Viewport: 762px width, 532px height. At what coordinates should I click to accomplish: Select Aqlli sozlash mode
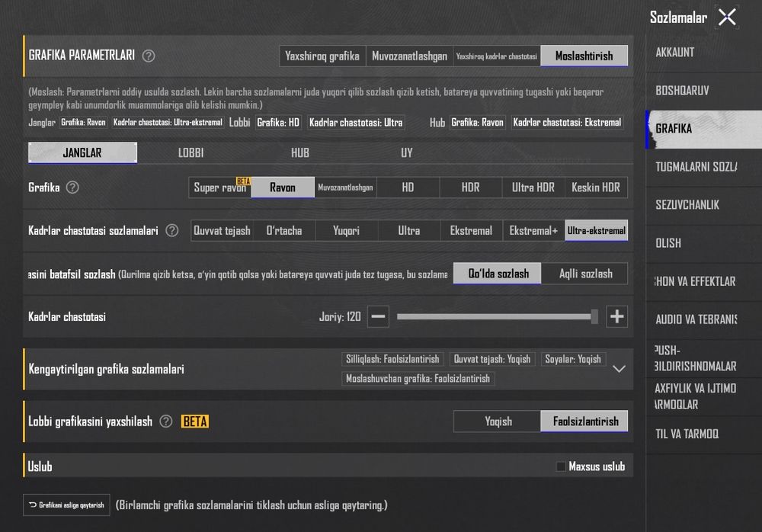click(x=584, y=274)
